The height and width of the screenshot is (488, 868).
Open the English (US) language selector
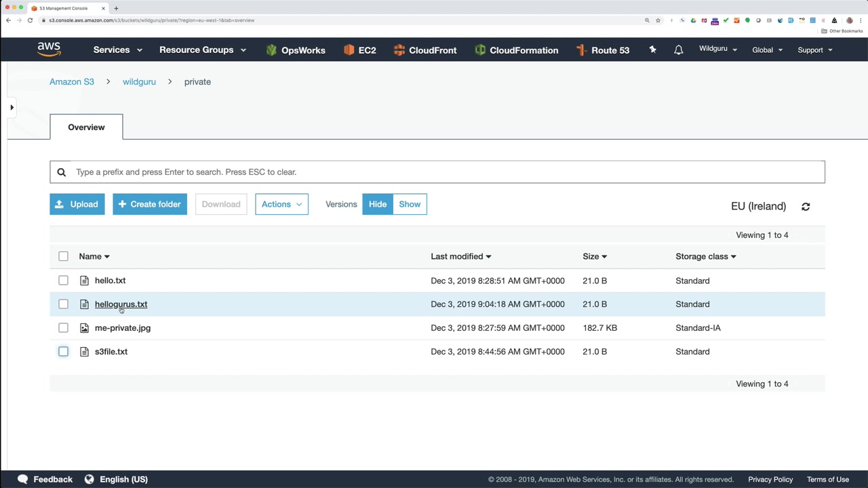pos(123,479)
